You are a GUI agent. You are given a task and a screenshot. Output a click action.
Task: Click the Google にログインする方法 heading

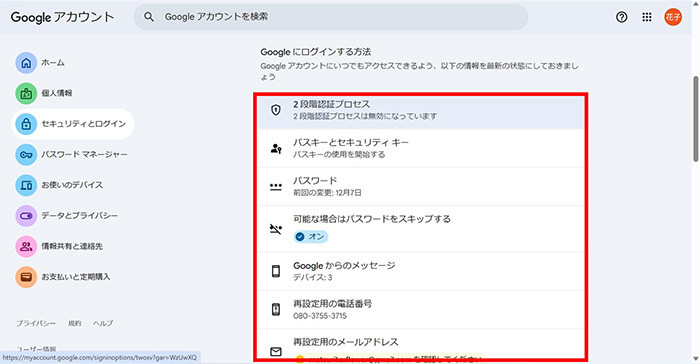coord(316,52)
